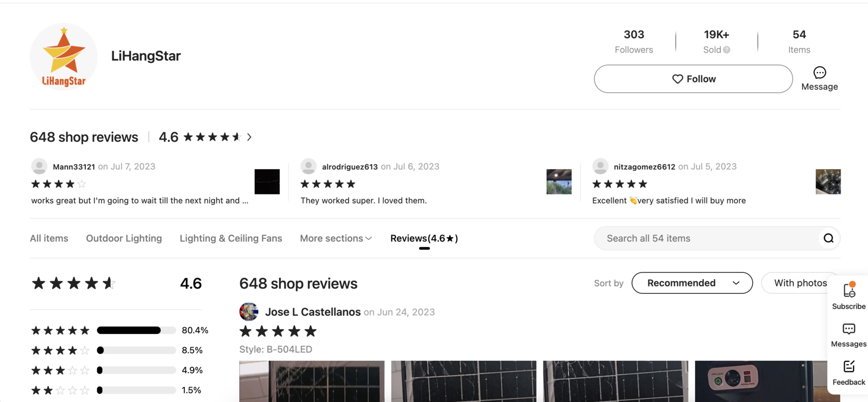Open Jose L Castellanos profile avatar
The height and width of the screenshot is (402, 868).
(x=249, y=312)
